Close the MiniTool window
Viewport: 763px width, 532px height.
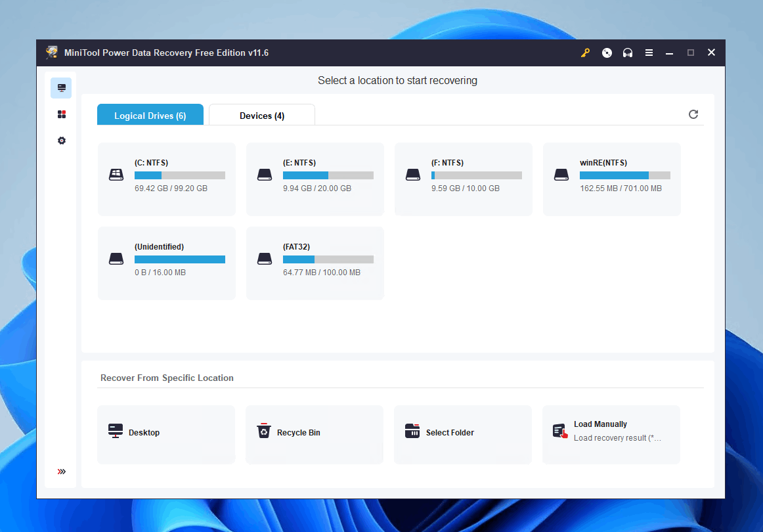click(x=711, y=53)
